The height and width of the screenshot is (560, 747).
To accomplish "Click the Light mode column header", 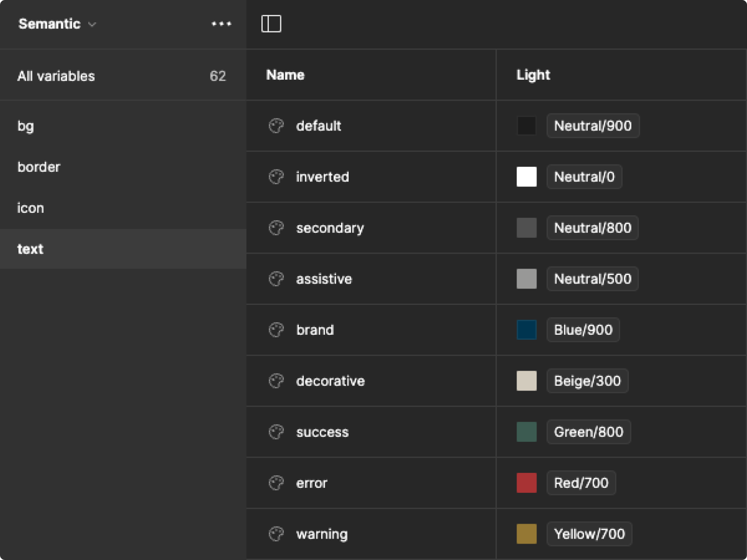I will pos(533,75).
